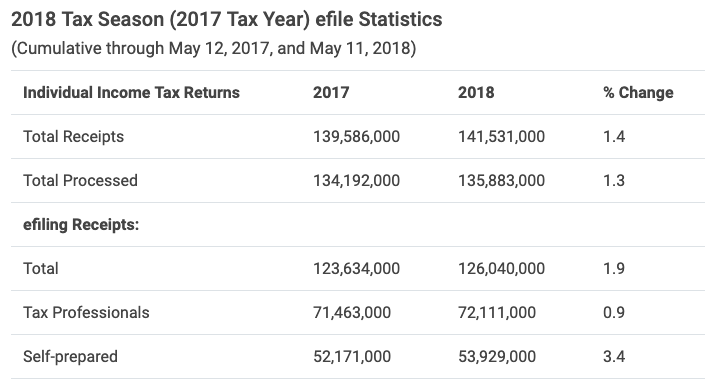This screenshot has width=711, height=381.
Task: Click the 135,883,000 Total Processed value
Action: [502, 181]
